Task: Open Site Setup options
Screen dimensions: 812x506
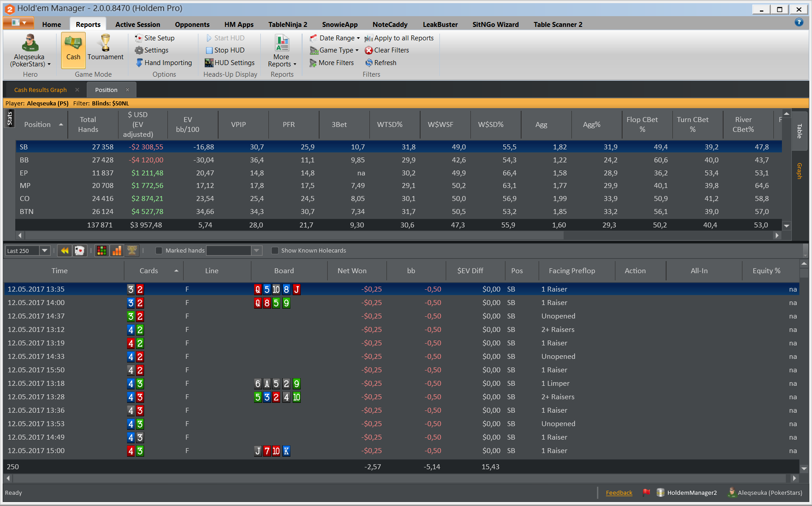Action: click(x=154, y=38)
